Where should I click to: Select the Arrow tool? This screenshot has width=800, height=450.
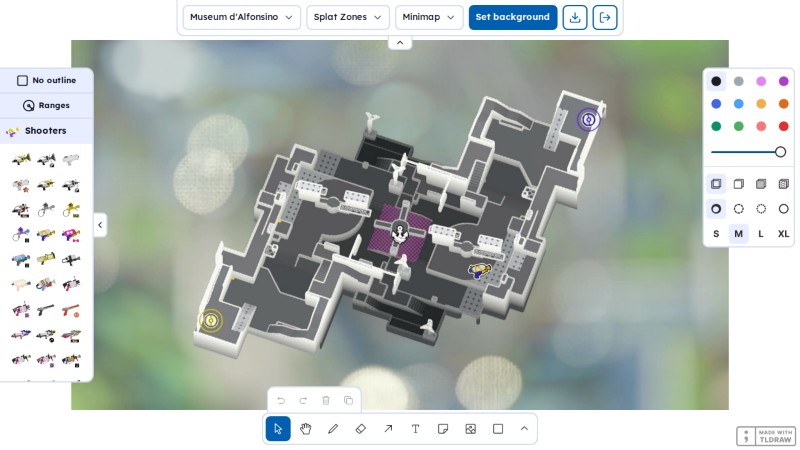coord(388,429)
